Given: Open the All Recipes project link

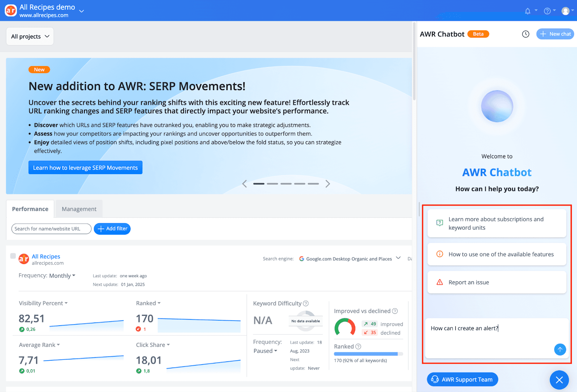Looking at the screenshot, I should (x=46, y=256).
